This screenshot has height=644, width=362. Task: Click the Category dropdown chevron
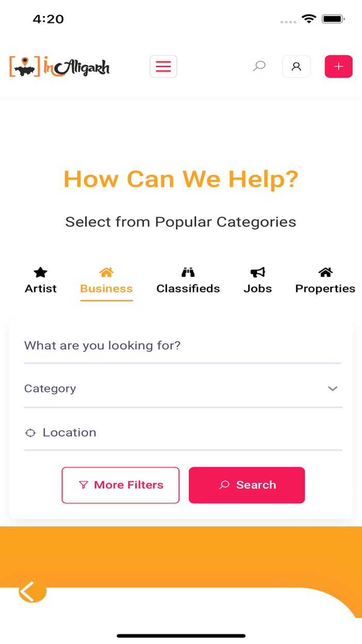click(333, 389)
